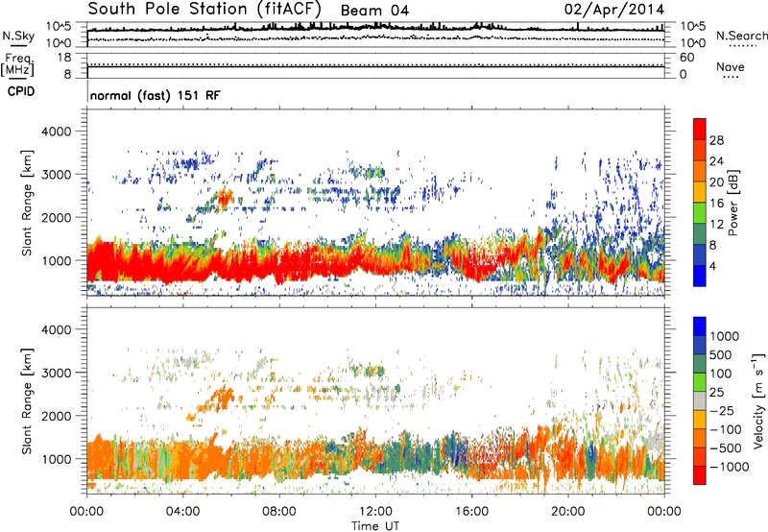Click the "28" tick on the Power colorbar
The width and height of the screenshot is (768, 532).
(716, 140)
